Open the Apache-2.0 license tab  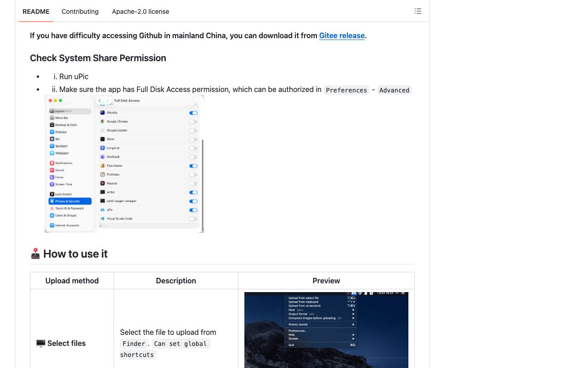pyautogui.click(x=141, y=11)
